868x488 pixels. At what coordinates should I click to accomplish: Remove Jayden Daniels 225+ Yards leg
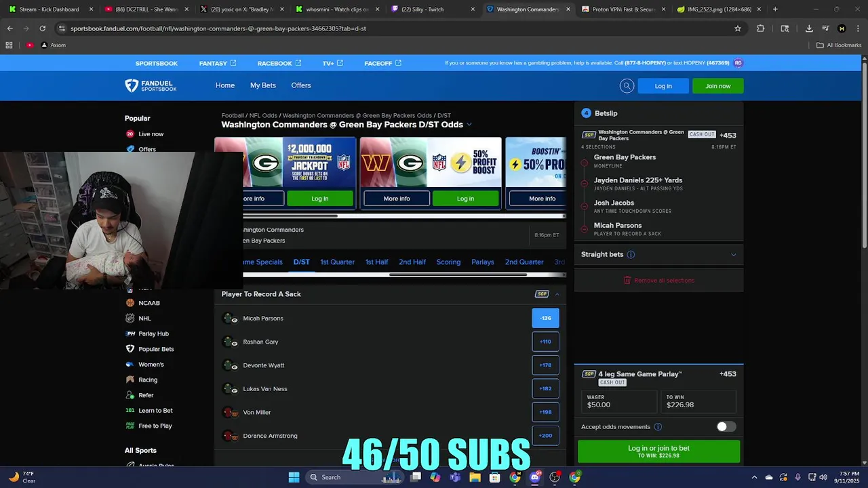tap(585, 184)
